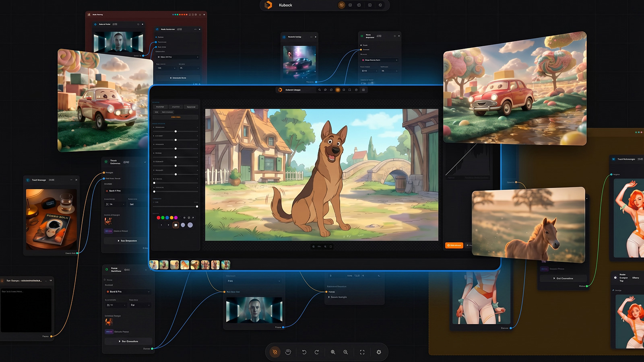This screenshot has height=362, width=644.
Task: Select the yellow color swatch
Action: coord(171,218)
